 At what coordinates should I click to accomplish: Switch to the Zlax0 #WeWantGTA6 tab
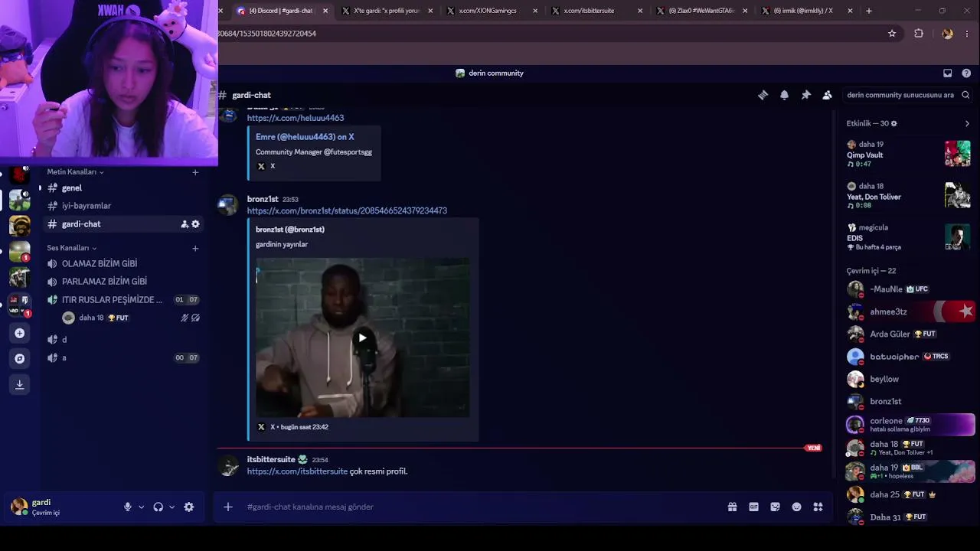(702, 11)
